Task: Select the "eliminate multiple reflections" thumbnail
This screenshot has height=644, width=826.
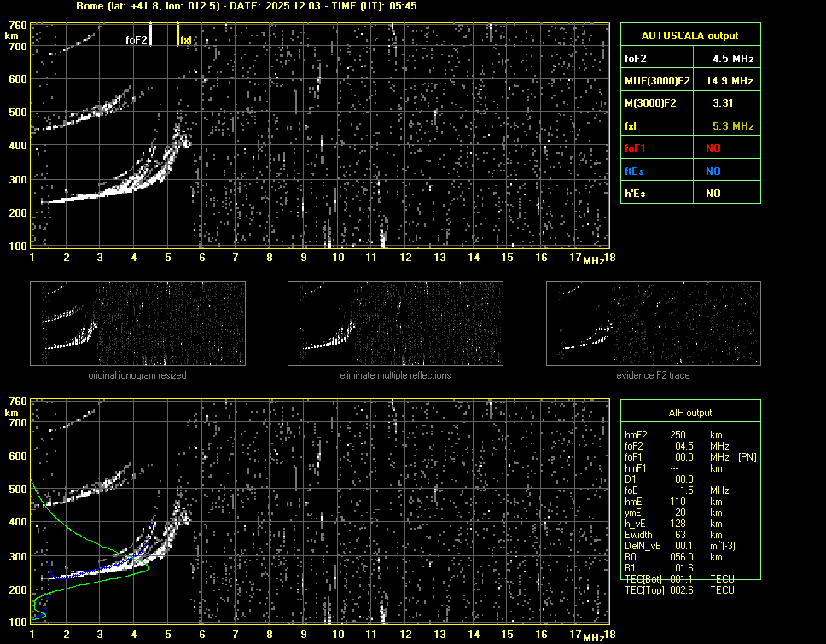Action: (395, 323)
